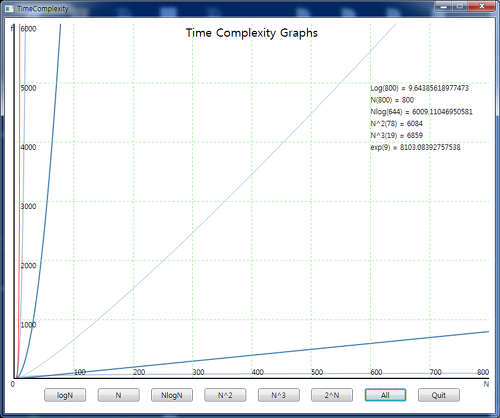Click the 200 x-axis label
Image resolution: width=500 pixels, height=418 pixels.
pyautogui.click(x=139, y=372)
